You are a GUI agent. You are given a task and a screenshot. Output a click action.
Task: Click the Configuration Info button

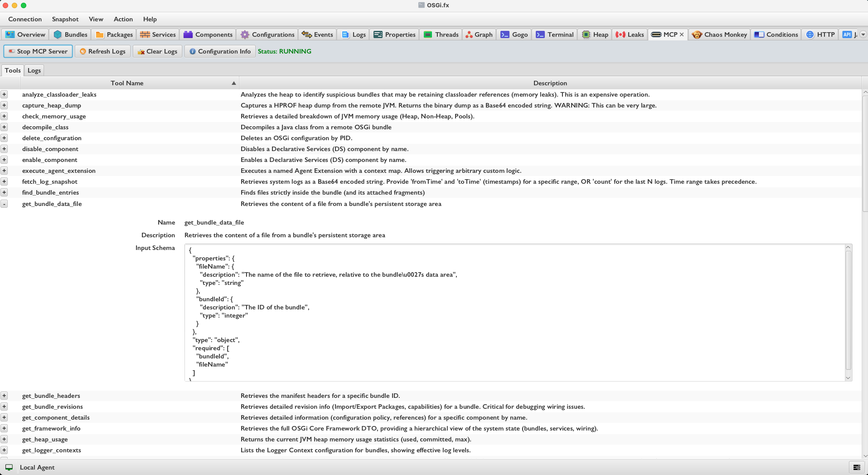pyautogui.click(x=220, y=51)
